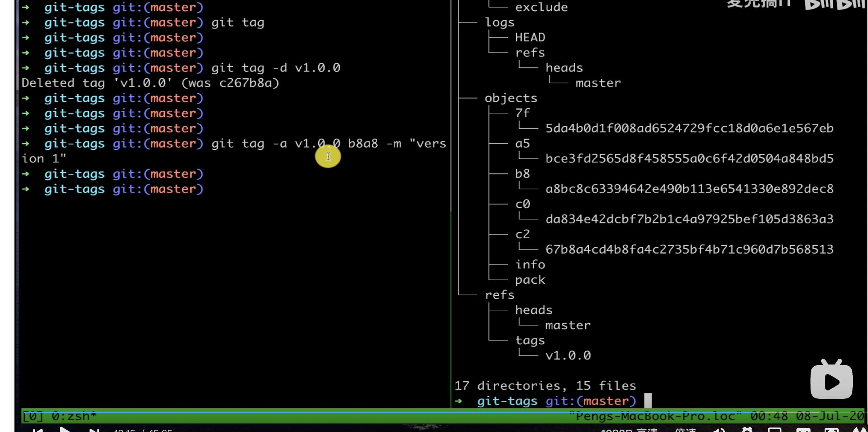Skip to the next video
This screenshot has height=432, width=868.
click(x=94, y=430)
